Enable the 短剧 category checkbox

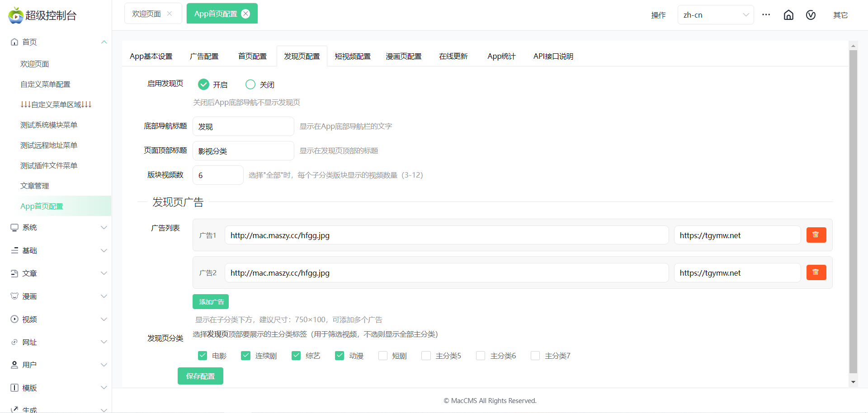pyautogui.click(x=383, y=356)
